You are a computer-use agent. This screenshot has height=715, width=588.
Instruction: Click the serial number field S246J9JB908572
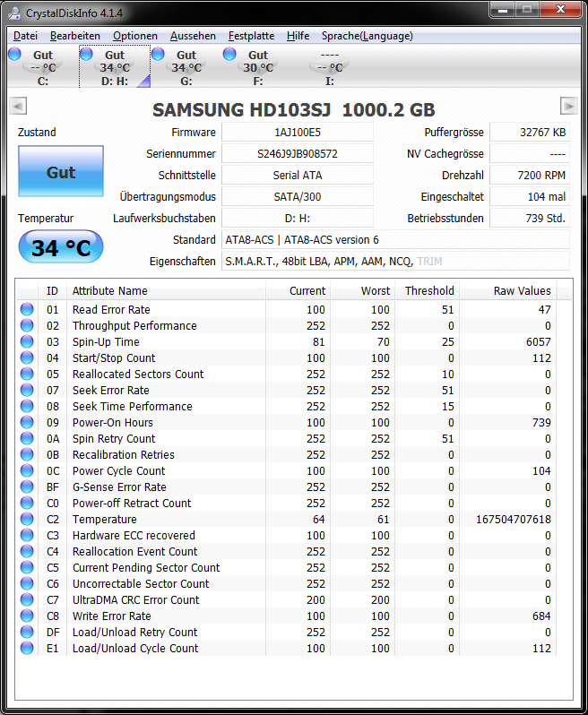coord(298,154)
